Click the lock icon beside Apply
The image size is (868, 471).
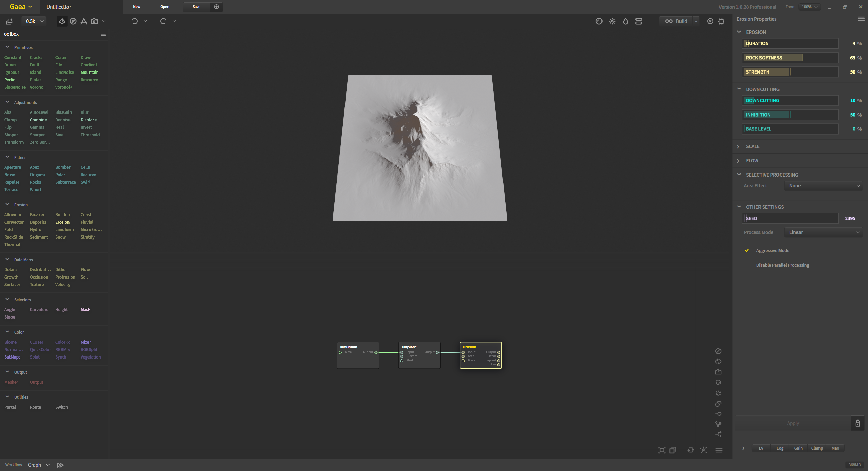(x=857, y=423)
